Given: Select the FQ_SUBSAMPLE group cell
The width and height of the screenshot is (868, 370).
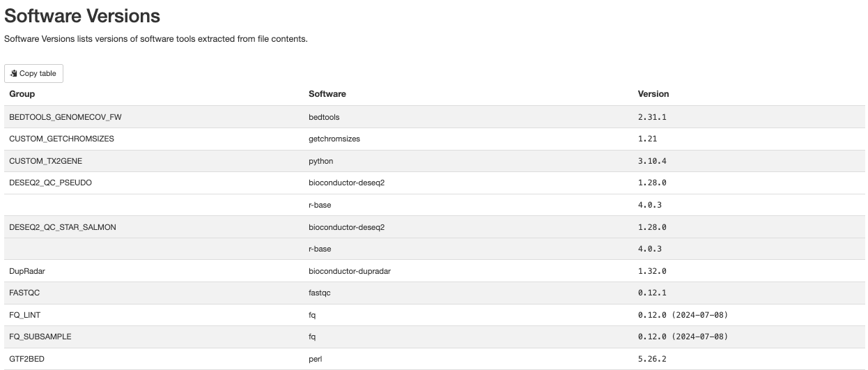Looking at the screenshot, I should [x=40, y=337].
